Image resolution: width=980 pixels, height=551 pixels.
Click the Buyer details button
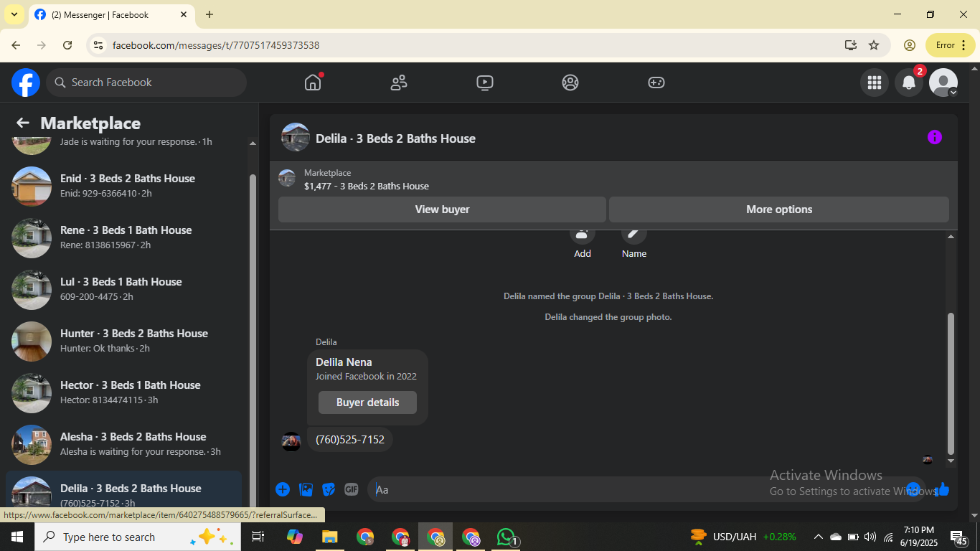(367, 402)
